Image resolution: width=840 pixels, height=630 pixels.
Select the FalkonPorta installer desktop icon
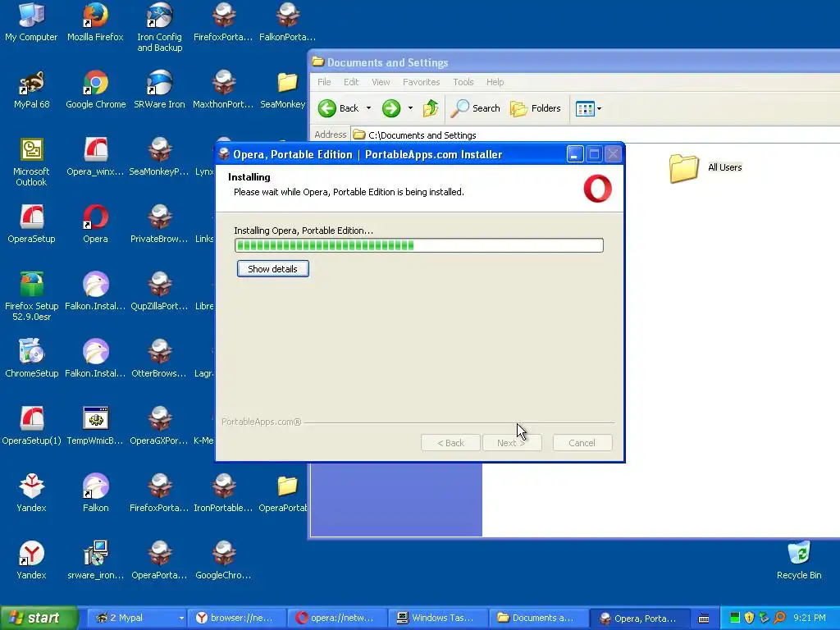287,22
